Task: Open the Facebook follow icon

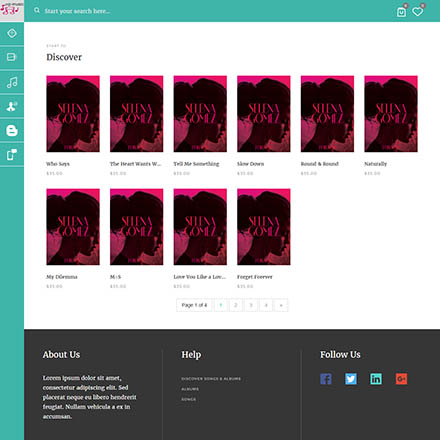Action: 326,379
